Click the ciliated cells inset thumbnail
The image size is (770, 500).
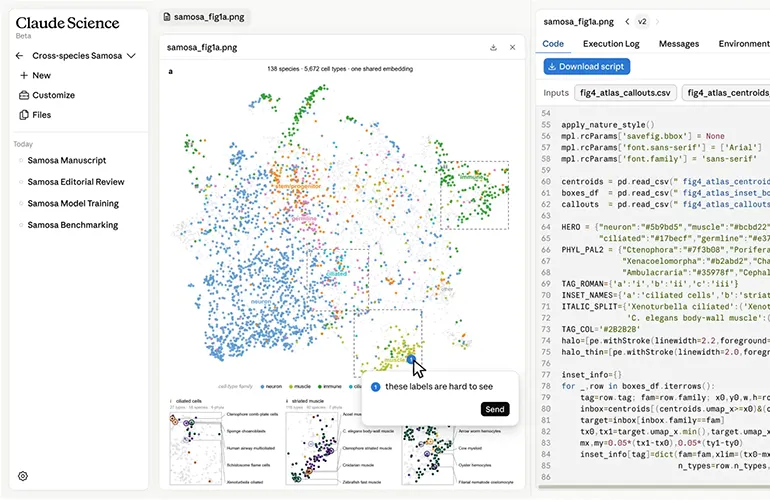(195, 448)
